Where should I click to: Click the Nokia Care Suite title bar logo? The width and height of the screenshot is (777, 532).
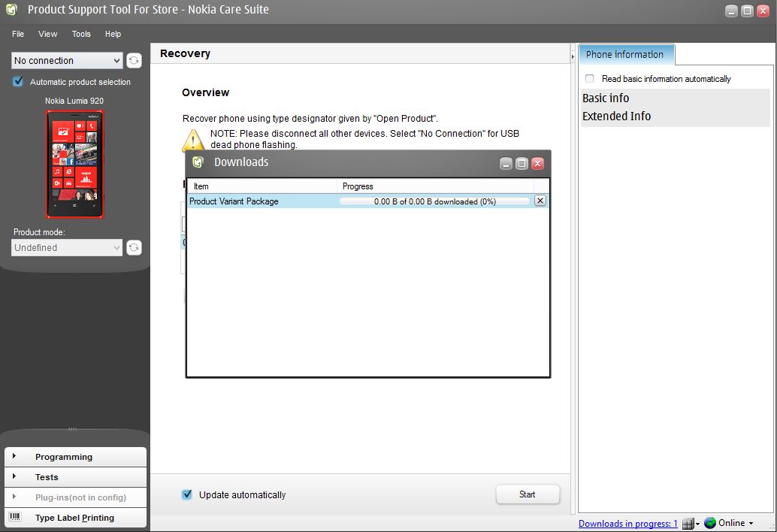[x=11, y=10]
